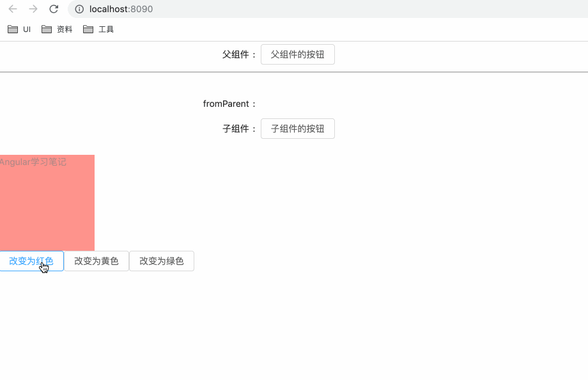Open the 工具 bookmarks folder icon
This screenshot has height=380, width=588.
pos(87,29)
